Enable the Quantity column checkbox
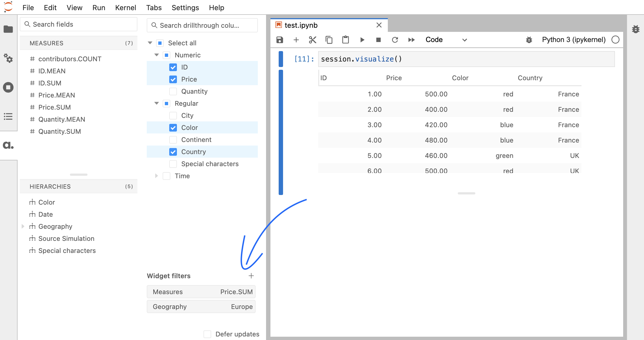 point(173,91)
